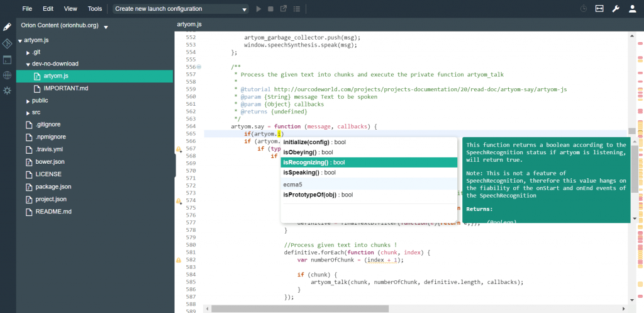Open the launch configuration dropdown

click(180, 9)
